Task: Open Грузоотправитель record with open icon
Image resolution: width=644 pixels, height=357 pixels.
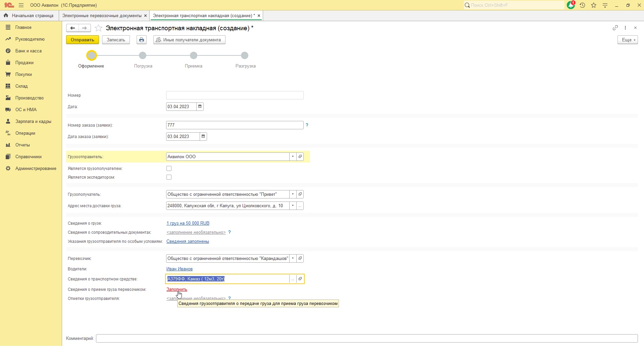Action: point(300,157)
